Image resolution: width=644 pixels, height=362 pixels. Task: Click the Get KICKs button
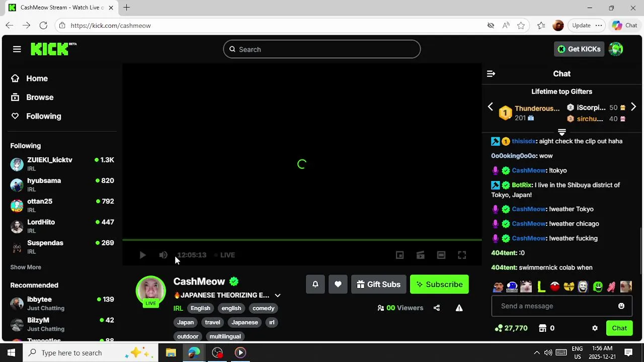(x=579, y=49)
